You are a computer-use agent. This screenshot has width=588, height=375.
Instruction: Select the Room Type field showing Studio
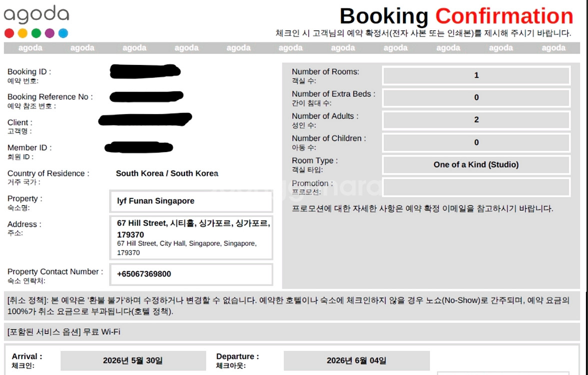coord(476,164)
